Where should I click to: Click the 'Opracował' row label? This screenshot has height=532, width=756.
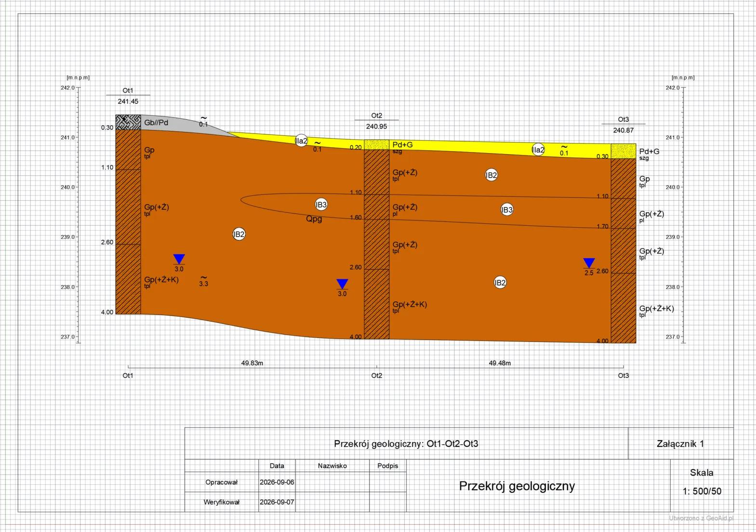point(222,482)
